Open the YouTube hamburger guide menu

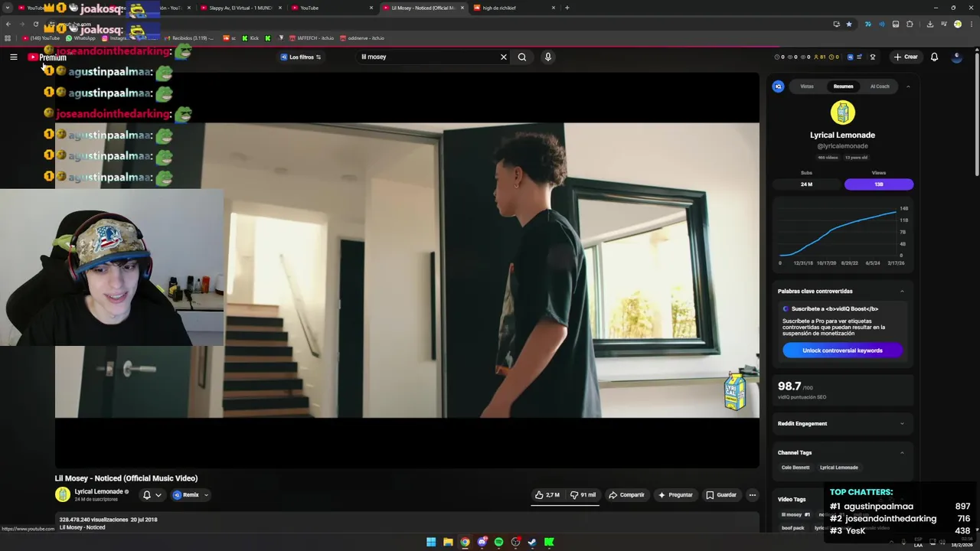tap(13, 57)
